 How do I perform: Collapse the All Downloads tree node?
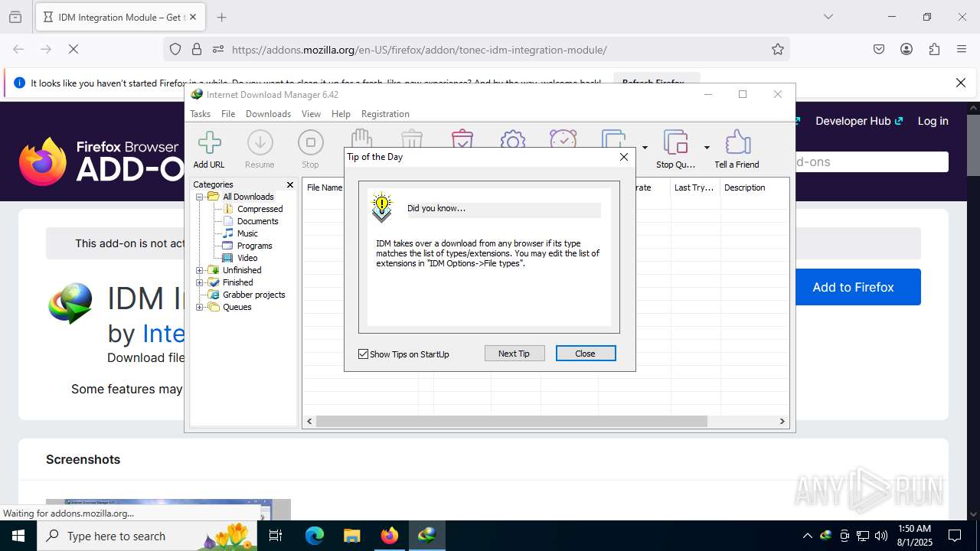pyautogui.click(x=200, y=197)
